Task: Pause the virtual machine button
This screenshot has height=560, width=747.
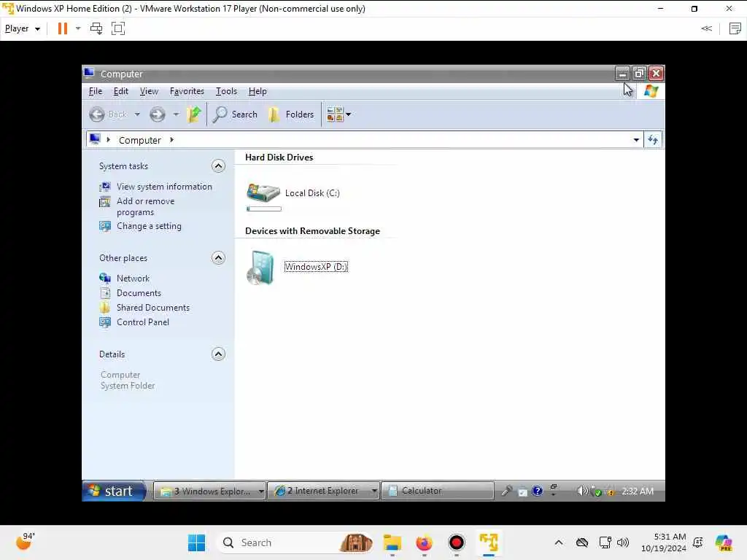Action: click(63, 28)
